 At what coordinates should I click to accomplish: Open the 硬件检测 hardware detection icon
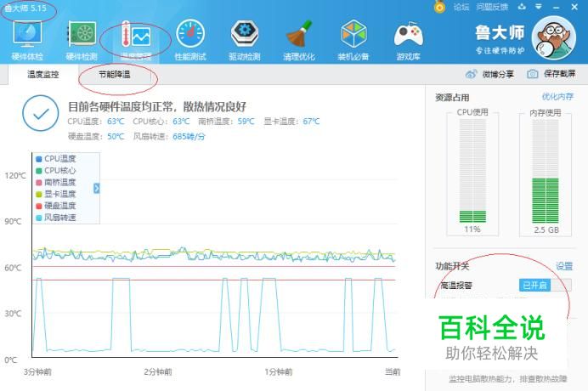[x=82, y=34]
